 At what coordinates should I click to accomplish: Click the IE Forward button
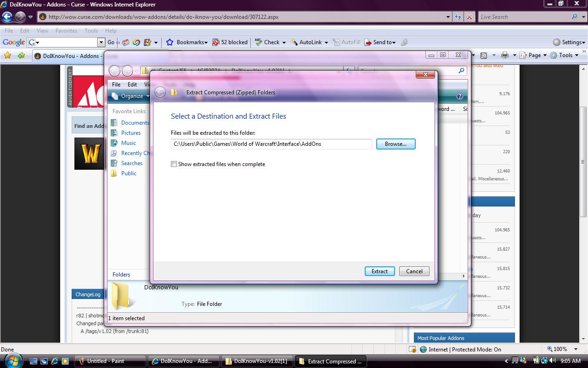(20, 17)
